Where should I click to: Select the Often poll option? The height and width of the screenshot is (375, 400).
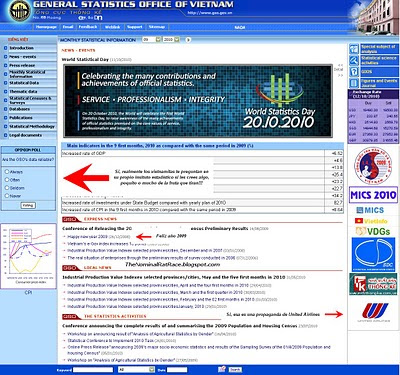7,180
